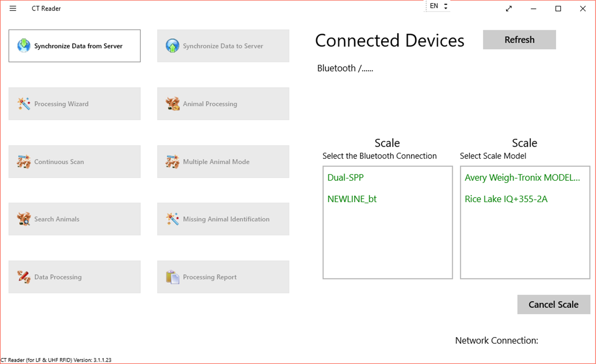Viewport: 596px width, 364px height.
Task: Click the fullscreen expand arrow icon
Action: 508,8
